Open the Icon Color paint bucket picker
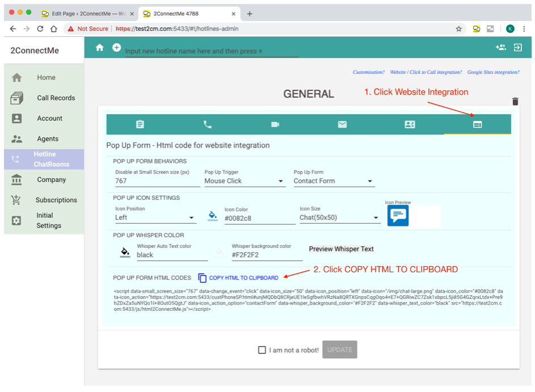The height and width of the screenshot is (392, 535). coord(213,216)
